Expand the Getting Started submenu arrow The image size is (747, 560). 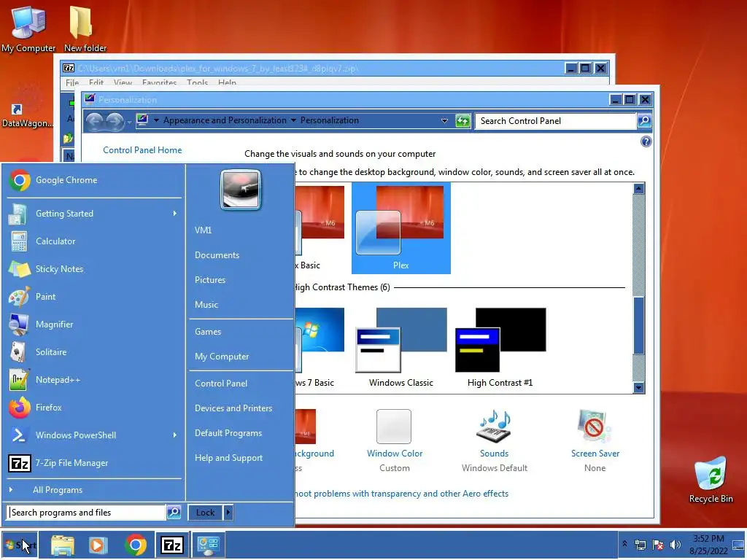coord(175,214)
